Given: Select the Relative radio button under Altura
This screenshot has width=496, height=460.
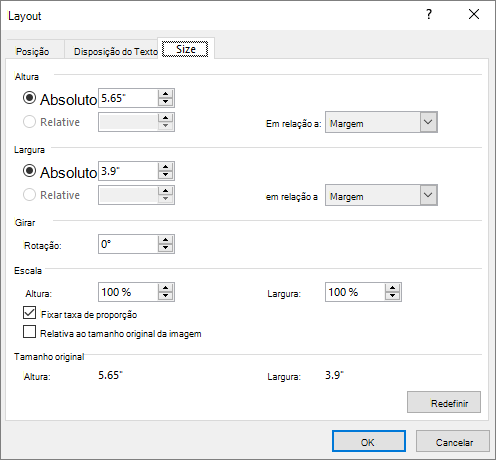Looking at the screenshot, I should pos(29,122).
